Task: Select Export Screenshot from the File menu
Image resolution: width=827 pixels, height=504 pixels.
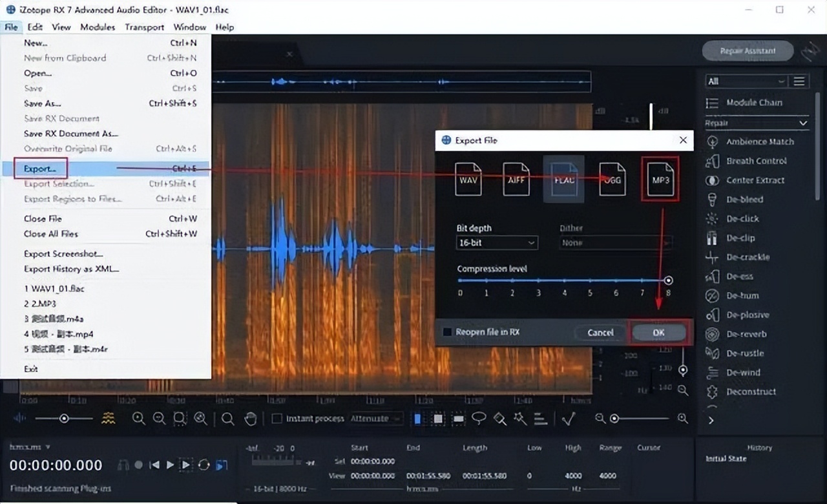Action: pyautogui.click(x=63, y=253)
